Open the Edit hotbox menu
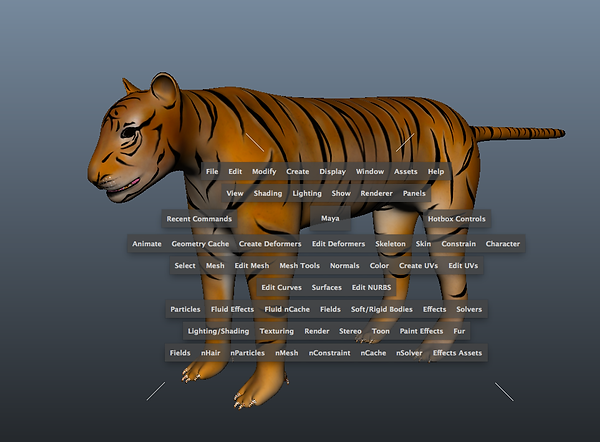 pyautogui.click(x=235, y=171)
